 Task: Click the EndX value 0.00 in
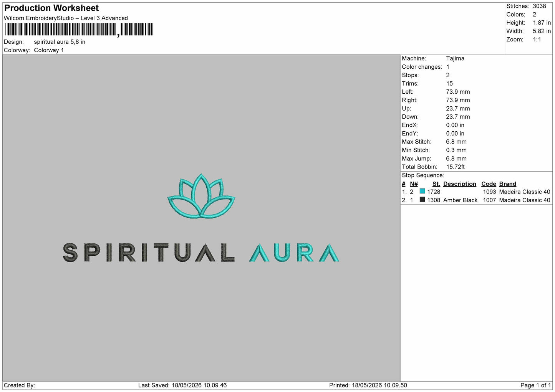pyautogui.click(x=455, y=125)
